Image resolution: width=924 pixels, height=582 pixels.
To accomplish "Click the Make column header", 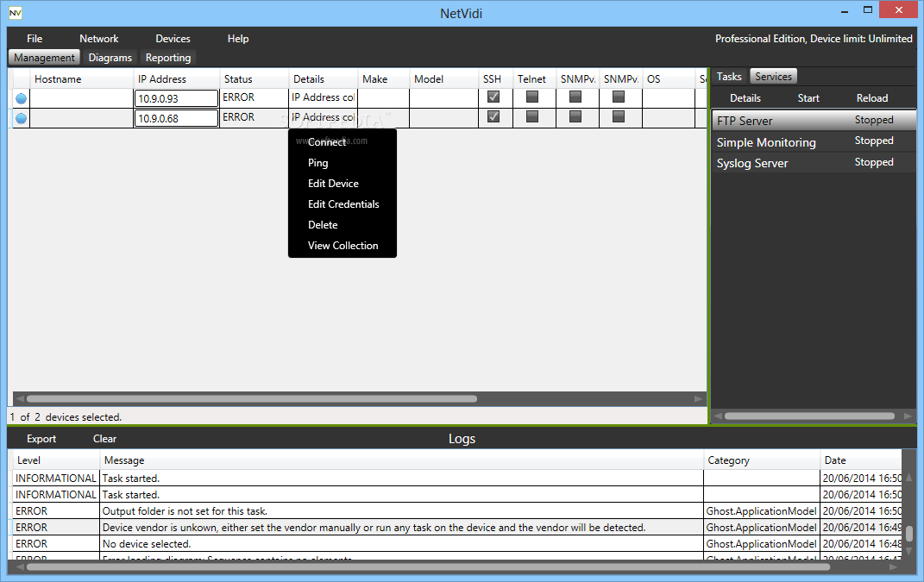I will 383,79.
